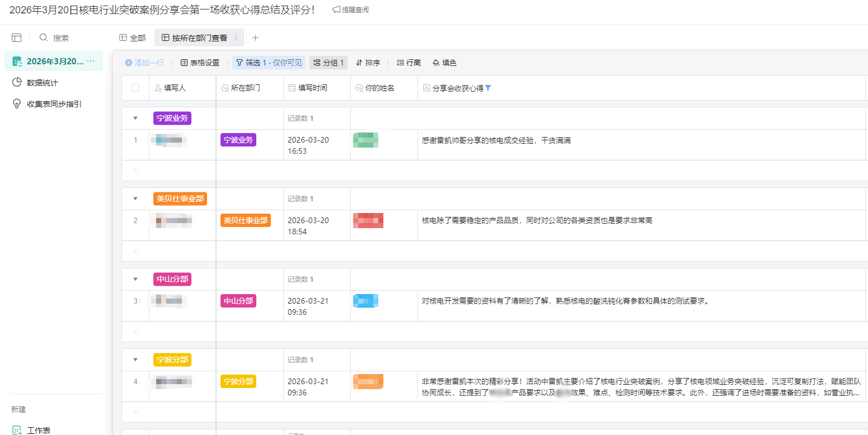Collapse the 宁波业务 group
Image resolution: width=868 pixels, height=435 pixels.
[x=135, y=118]
